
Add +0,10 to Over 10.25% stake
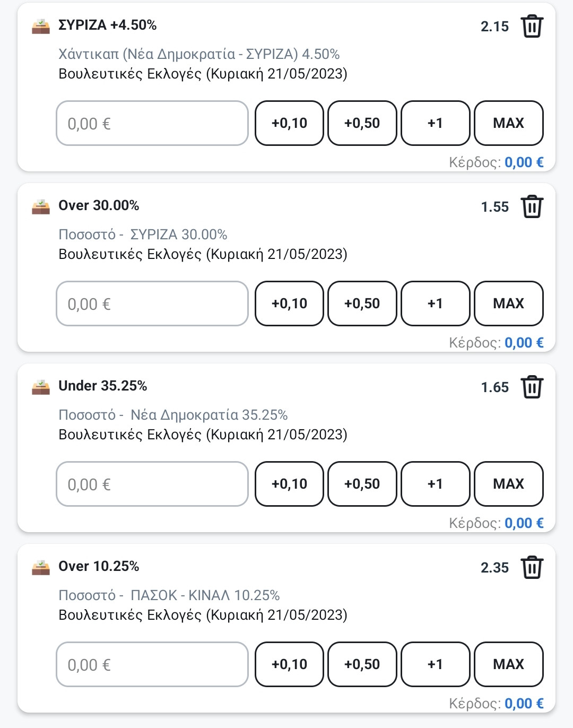point(289,664)
